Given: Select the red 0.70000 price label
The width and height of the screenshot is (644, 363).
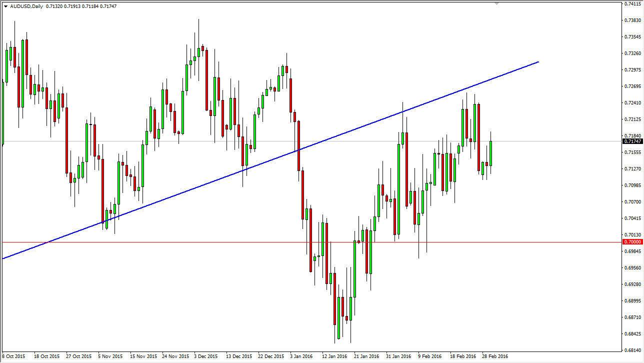Looking at the screenshot, I should [x=631, y=241].
